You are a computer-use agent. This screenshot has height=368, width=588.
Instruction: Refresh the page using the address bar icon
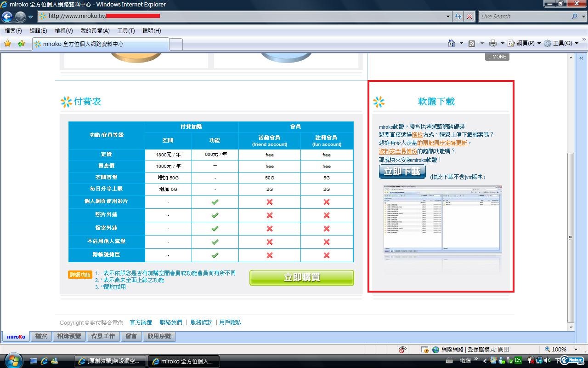pos(458,16)
